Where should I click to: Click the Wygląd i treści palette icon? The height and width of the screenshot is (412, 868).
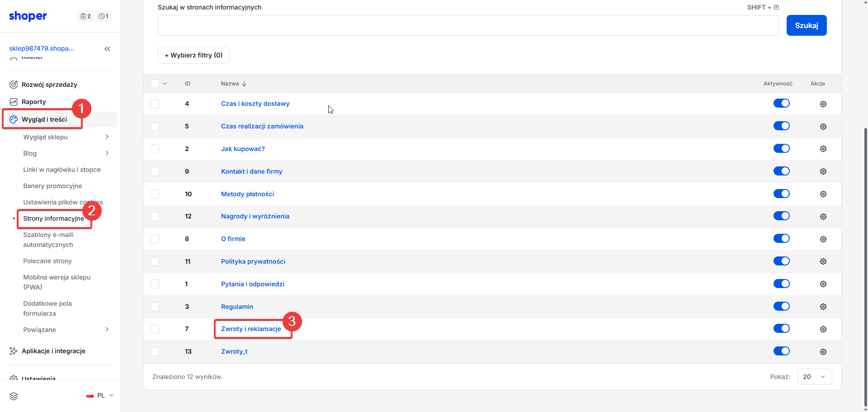click(14, 119)
